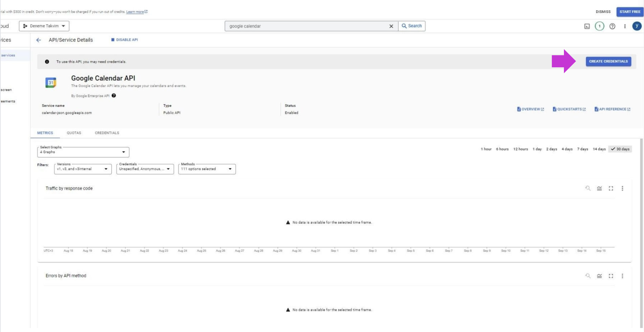Image resolution: width=644 pixels, height=332 pixels.
Task: Open the Quickstarts documentation link
Action: [569, 109]
